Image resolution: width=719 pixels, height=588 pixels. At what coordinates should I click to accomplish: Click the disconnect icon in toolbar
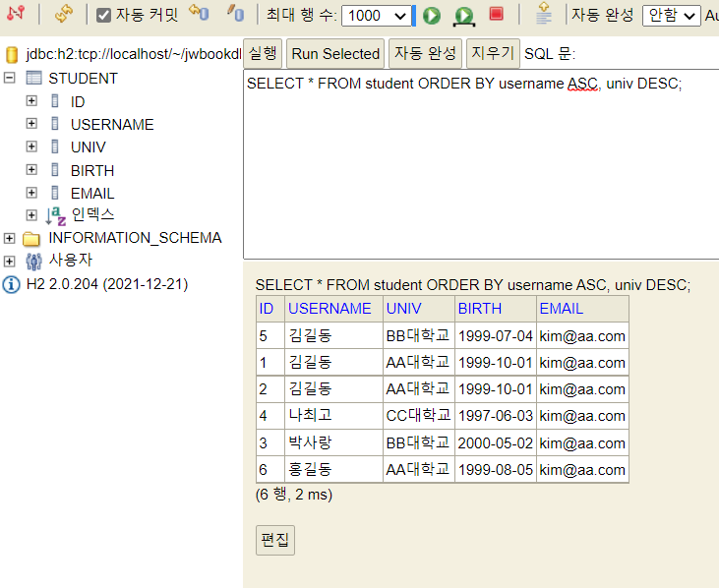coord(16,14)
